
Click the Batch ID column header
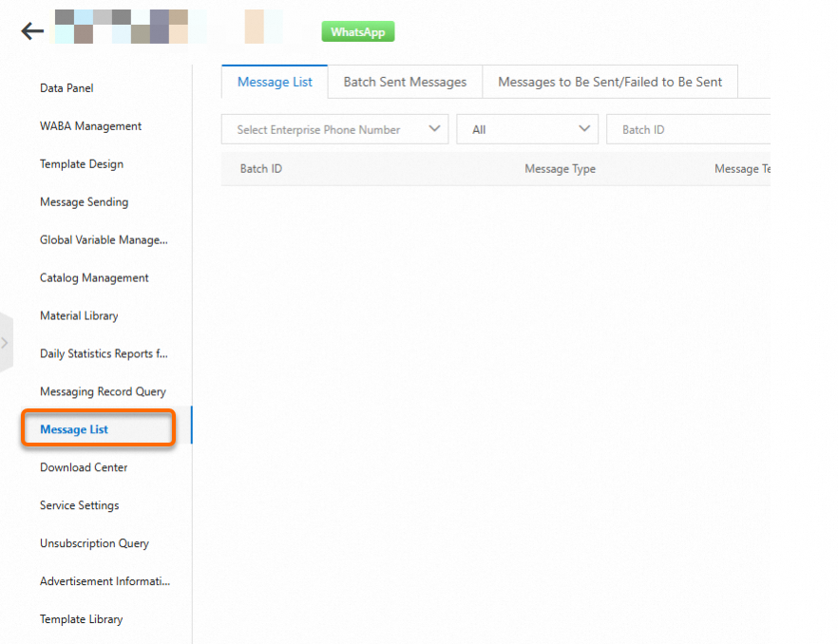[260, 169]
